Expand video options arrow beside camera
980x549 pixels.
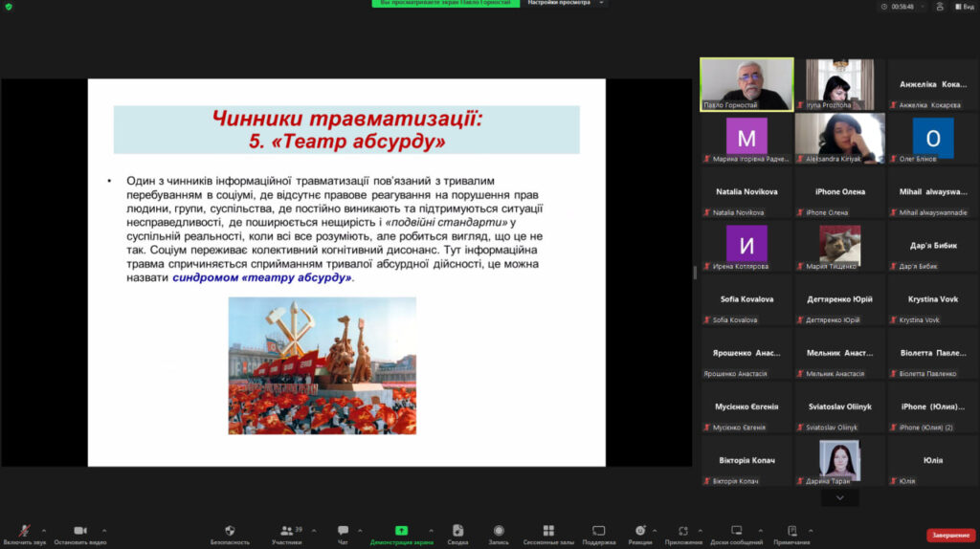tap(104, 530)
